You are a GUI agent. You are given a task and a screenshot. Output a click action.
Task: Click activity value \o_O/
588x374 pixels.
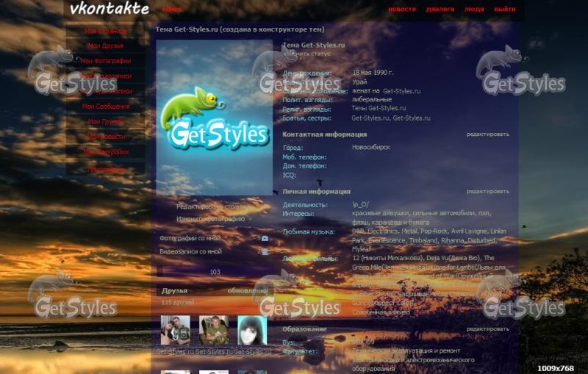(360, 204)
